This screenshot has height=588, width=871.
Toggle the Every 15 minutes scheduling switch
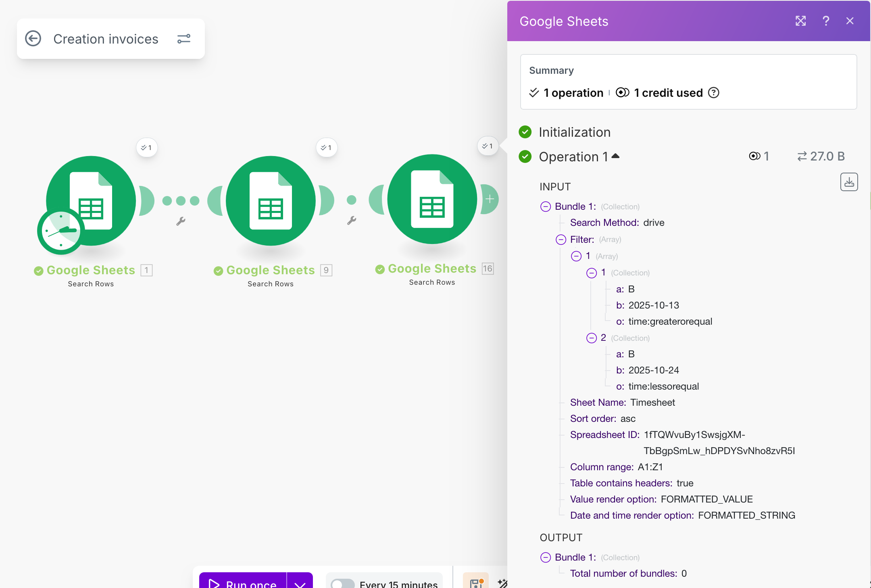tap(342, 584)
